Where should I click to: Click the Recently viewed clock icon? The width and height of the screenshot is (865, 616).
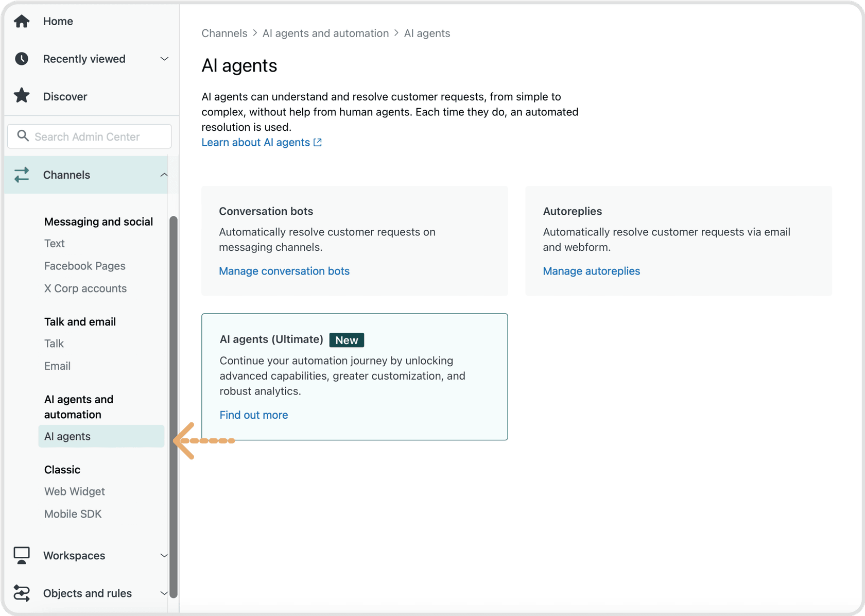tap(22, 59)
